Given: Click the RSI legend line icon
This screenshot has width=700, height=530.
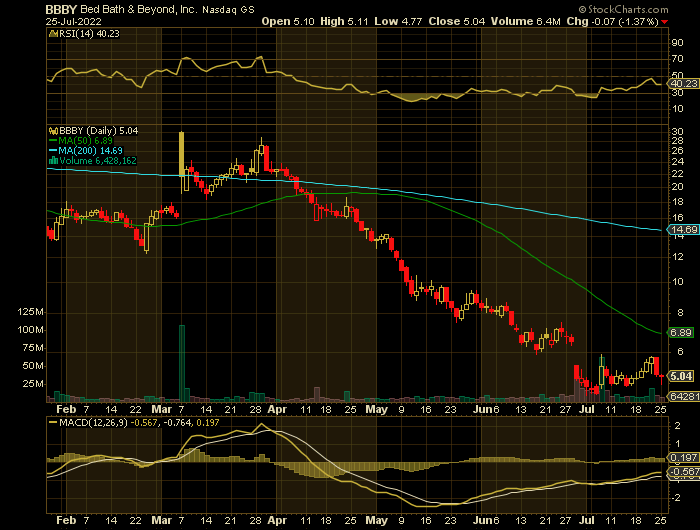Looking at the screenshot, I should (x=53, y=33).
